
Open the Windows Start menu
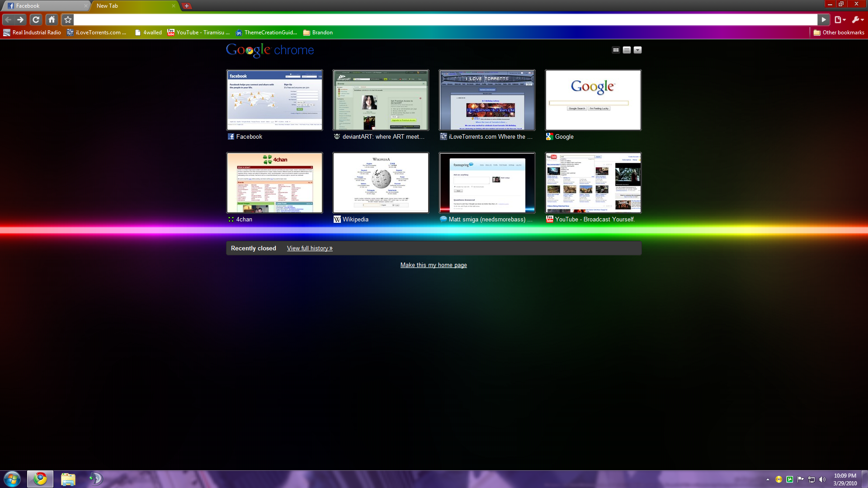point(12,479)
